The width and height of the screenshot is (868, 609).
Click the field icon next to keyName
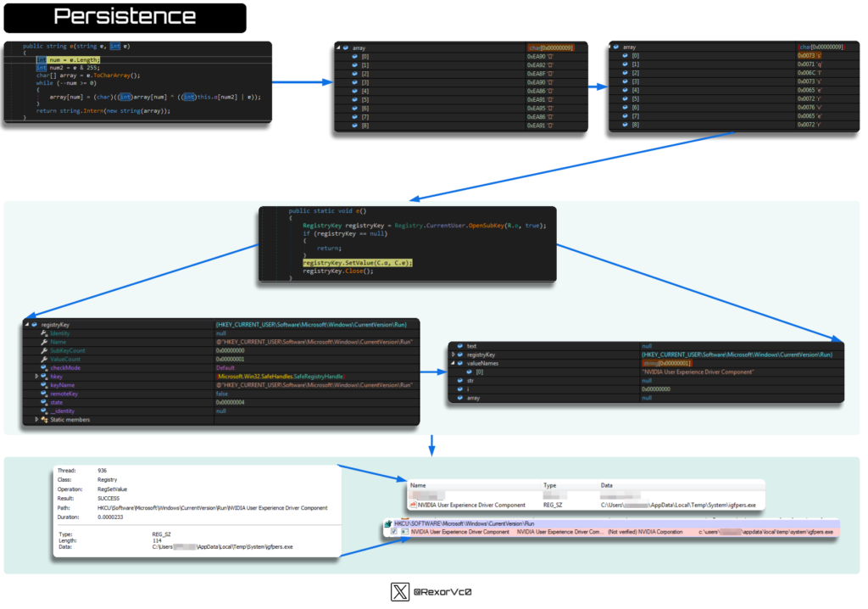[43, 385]
